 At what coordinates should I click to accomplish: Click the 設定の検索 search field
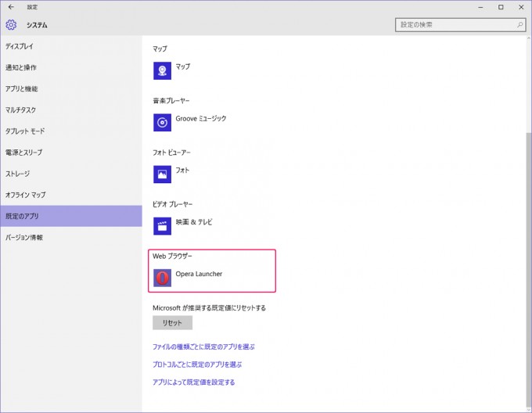coord(460,25)
